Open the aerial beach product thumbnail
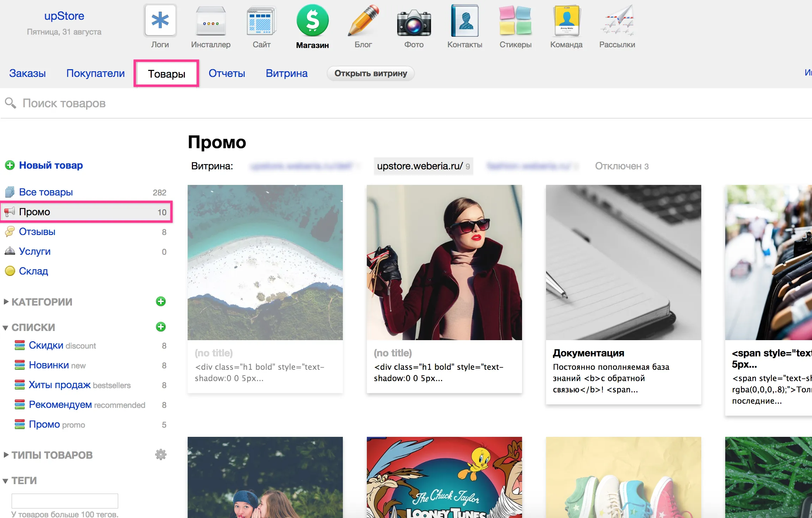Screen dimensions: 812x518 coord(265,263)
